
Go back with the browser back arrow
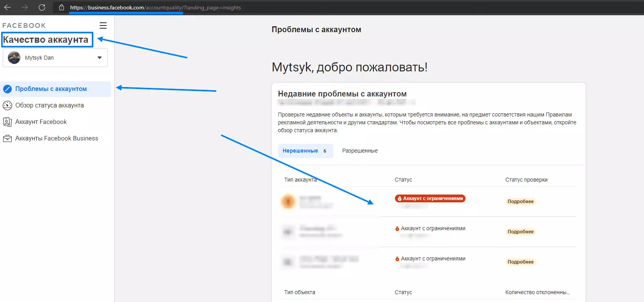[x=7, y=7]
